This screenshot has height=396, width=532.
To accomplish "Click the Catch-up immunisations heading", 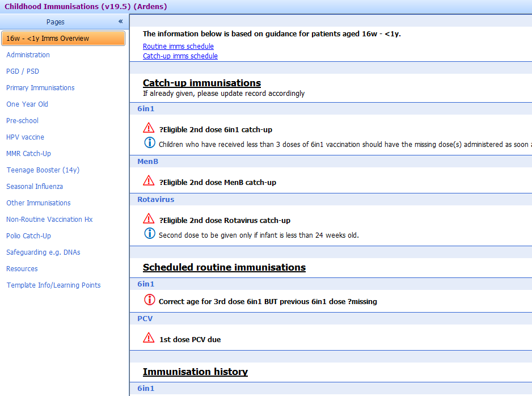I will [202, 83].
